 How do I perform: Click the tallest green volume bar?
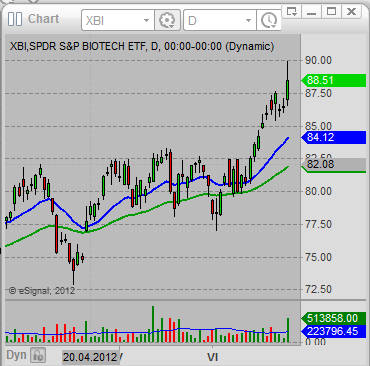click(x=153, y=324)
